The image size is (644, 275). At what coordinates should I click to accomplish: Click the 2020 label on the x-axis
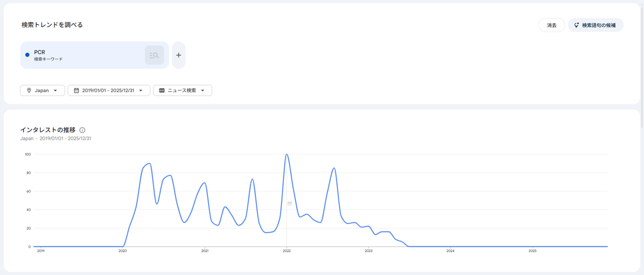(x=123, y=251)
